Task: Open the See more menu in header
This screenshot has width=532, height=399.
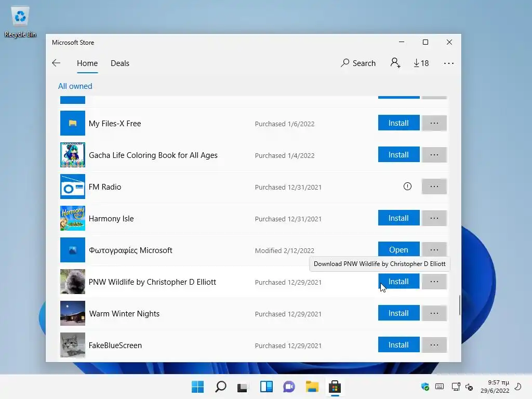Action: pyautogui.click(x=448, y=63)
